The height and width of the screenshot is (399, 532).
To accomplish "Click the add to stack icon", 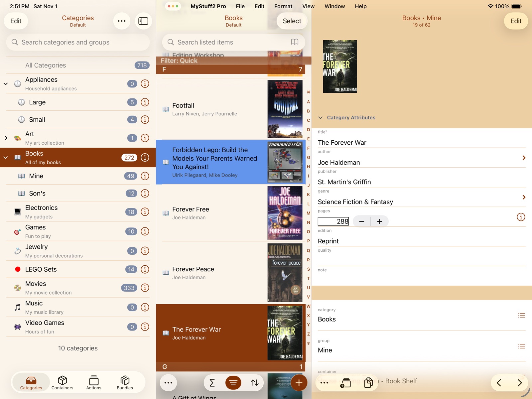I will click(x=346, y=383).
